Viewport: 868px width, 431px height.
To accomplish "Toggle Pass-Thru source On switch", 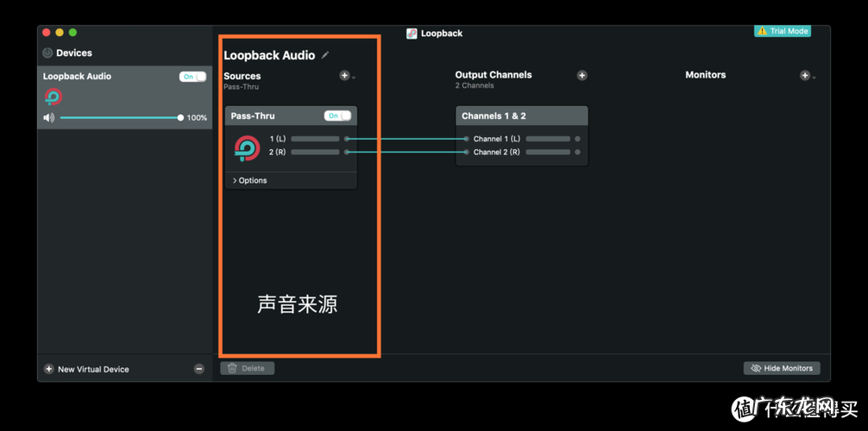I will [337, 116].
